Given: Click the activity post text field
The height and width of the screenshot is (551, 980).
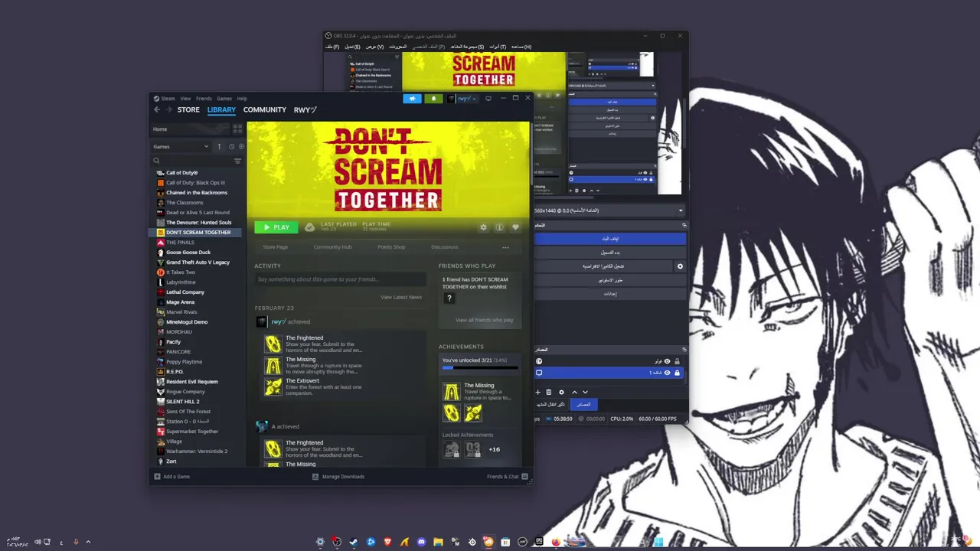Looking at the screenshot, I should 339,279.
